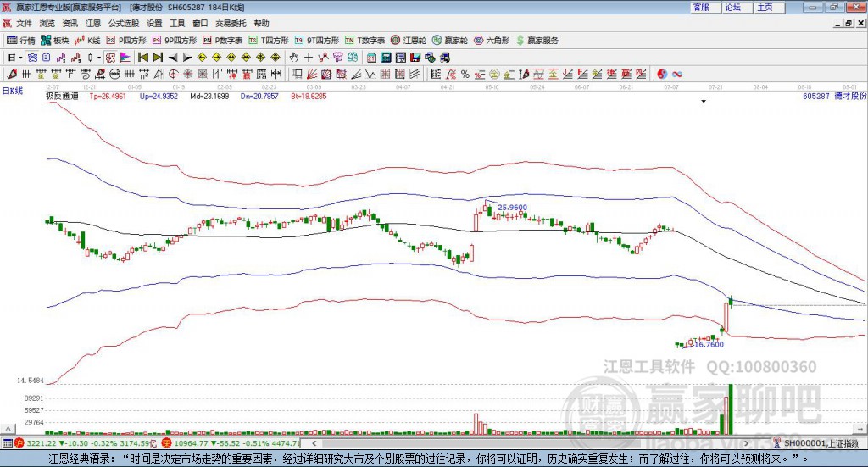This screenshot has width=868, height=467.
Task: Open the P四方形 tool
Action: click(126, 41)
